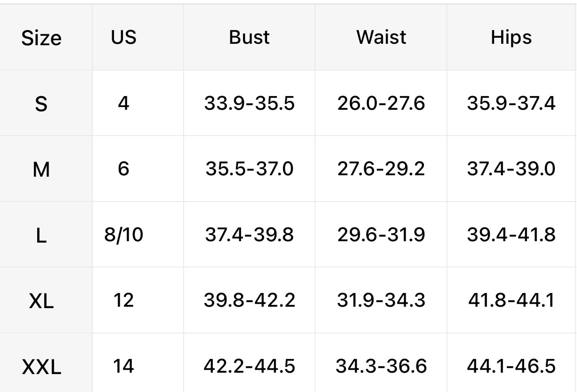Select bust measurement 33.9-35.5
The height and width of the screenshot is (392, 577).
pos(249,103)
